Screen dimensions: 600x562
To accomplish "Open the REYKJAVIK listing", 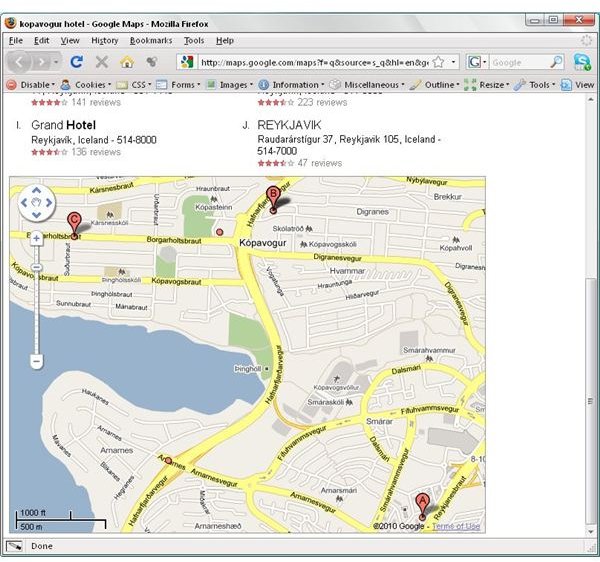I will 289,125.
